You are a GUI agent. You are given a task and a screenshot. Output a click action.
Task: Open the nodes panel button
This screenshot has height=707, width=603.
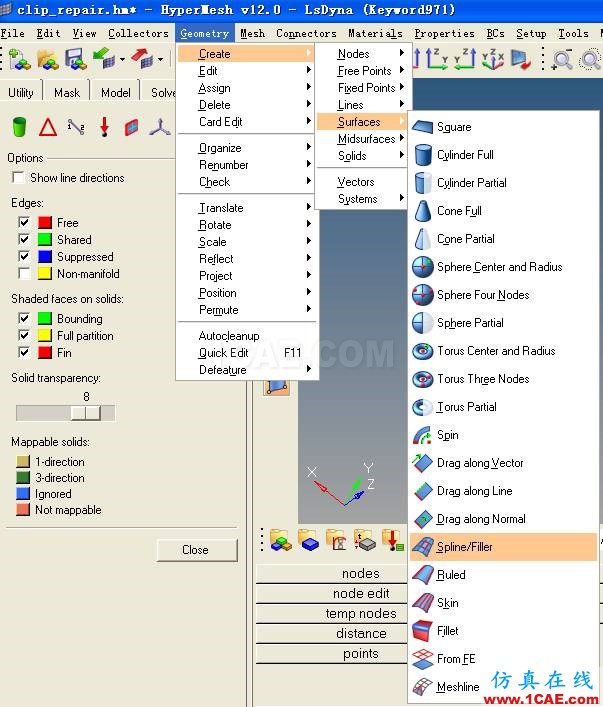(331, 574)
